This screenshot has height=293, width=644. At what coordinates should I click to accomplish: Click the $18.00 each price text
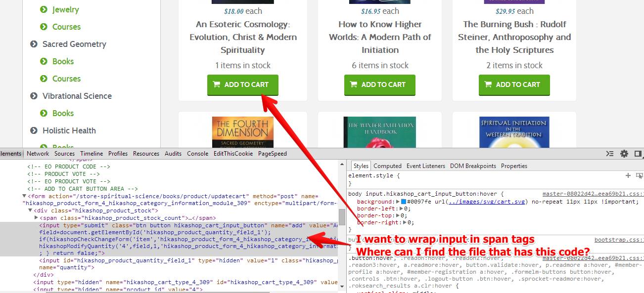[x=243, y=11]
